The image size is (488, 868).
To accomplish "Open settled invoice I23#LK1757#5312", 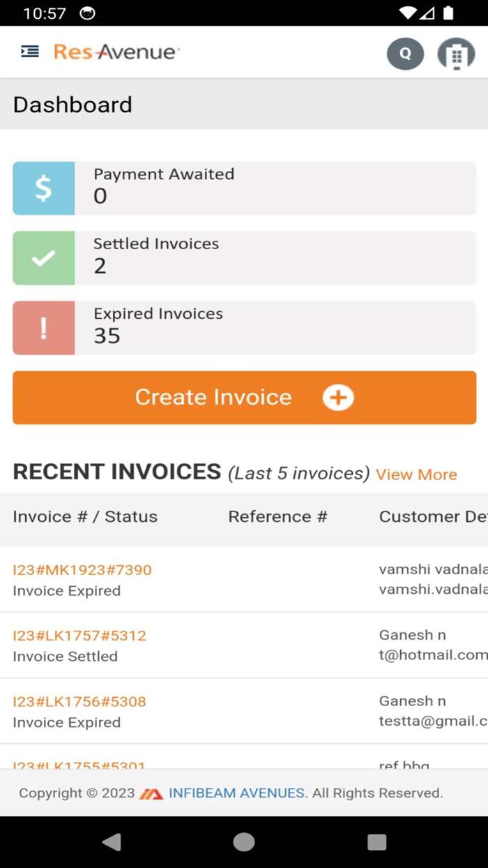I will pyautogui.click(x=79, y=636).
